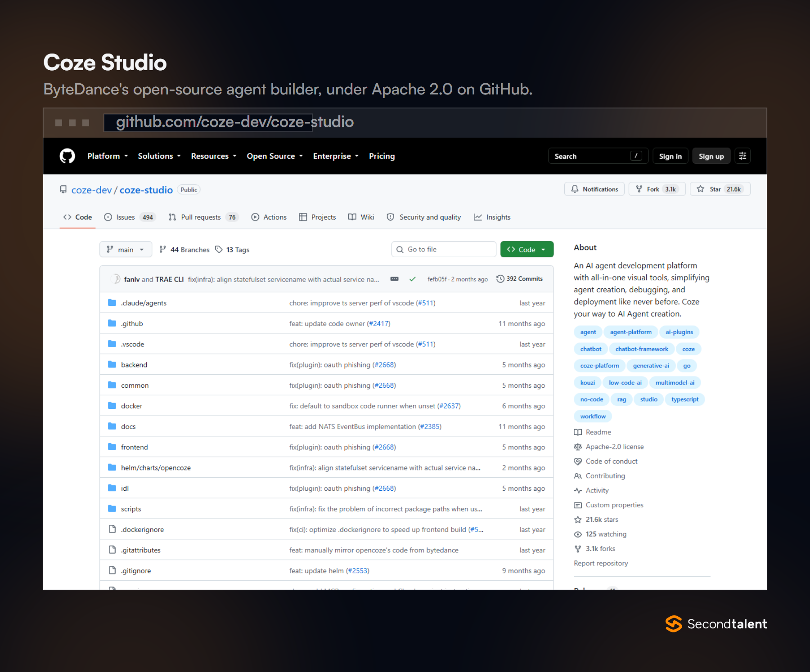Click the fanlv author name
The width and height of the screenshot is (810, 672).
point(132,279)
